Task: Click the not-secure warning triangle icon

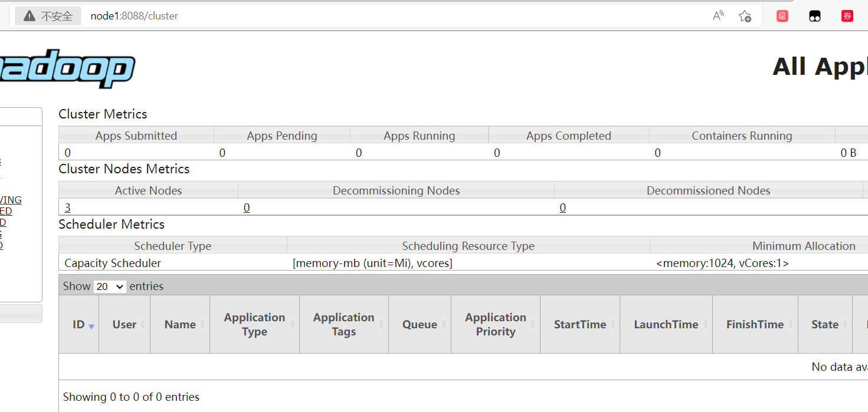Action: coord(30,16)
